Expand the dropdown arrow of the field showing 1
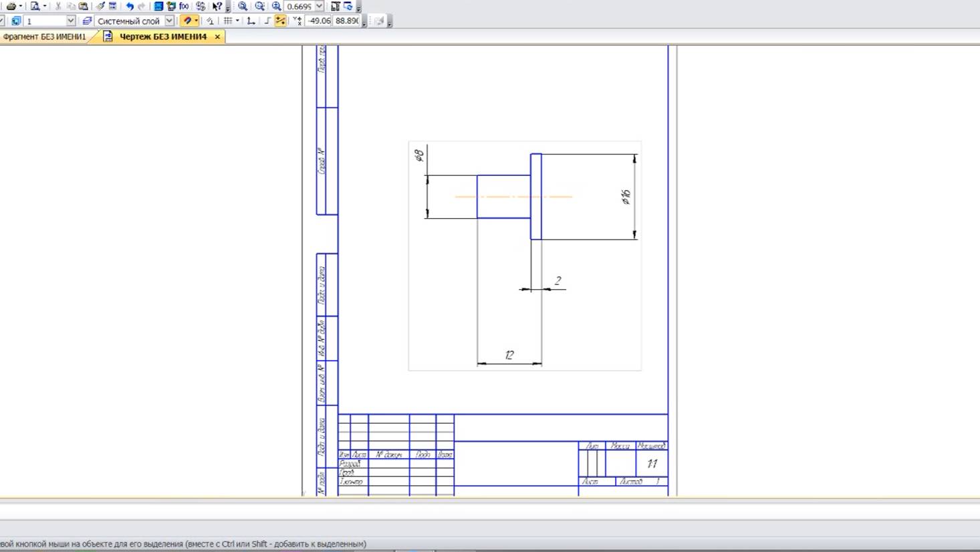 (x=70, y=21)
